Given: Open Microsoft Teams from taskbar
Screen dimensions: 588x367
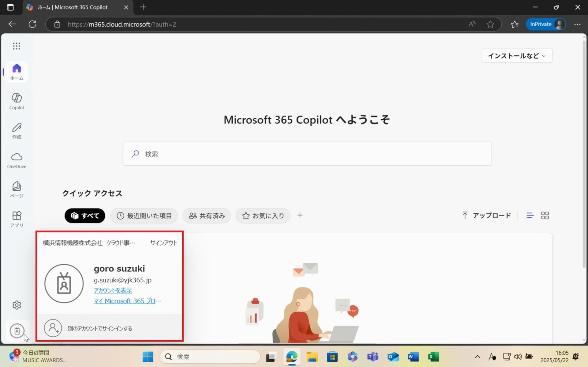Looking at the screenshot, I should (373, 357).
